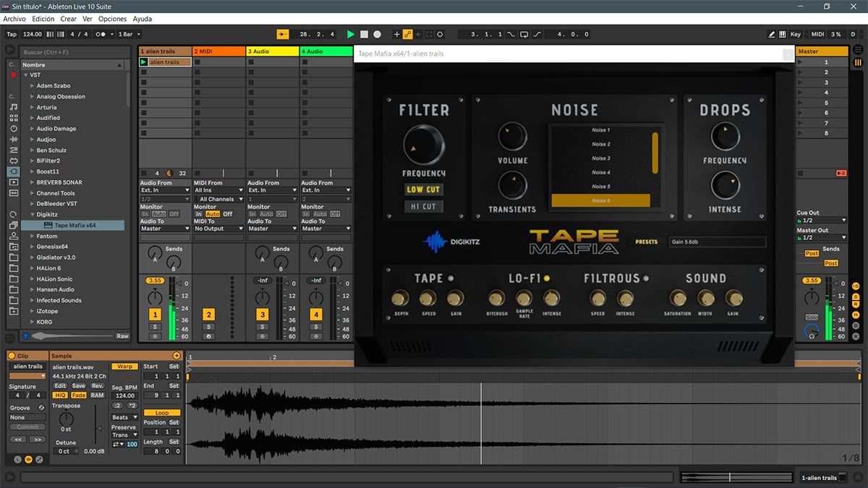
Task: Open the Ayuda menu
Action: (x=142, y=19)
